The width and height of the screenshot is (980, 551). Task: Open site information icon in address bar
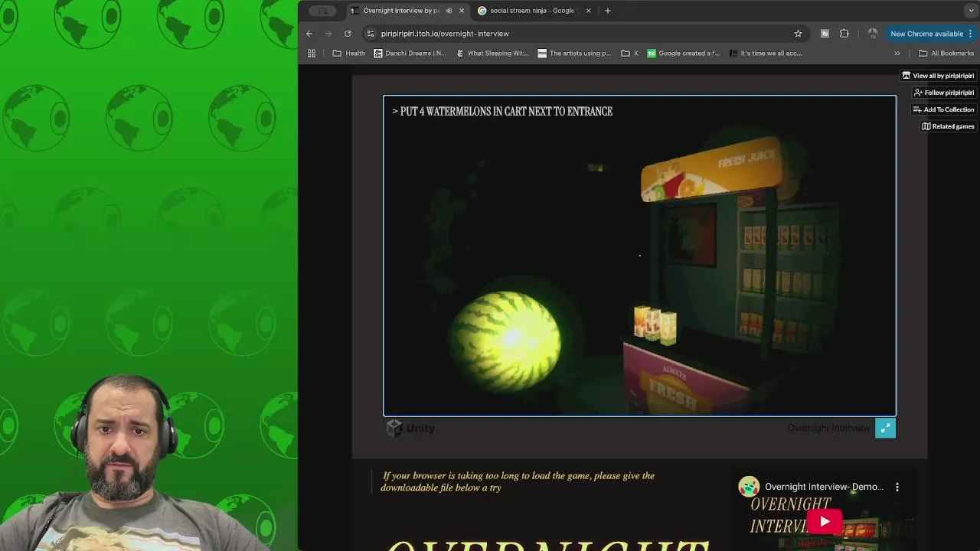pyautogui.click(x=371, y=34)
